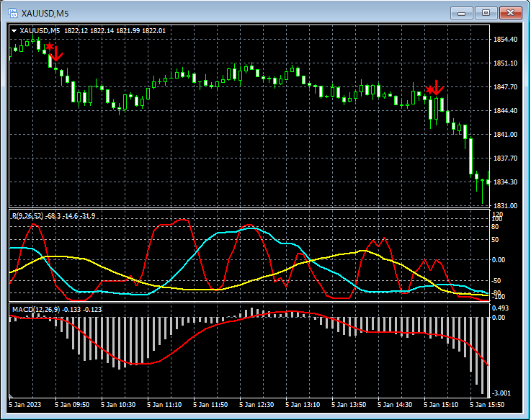Open the dropdown triangle beside XAUUSD,M5 label

(14, 30)
